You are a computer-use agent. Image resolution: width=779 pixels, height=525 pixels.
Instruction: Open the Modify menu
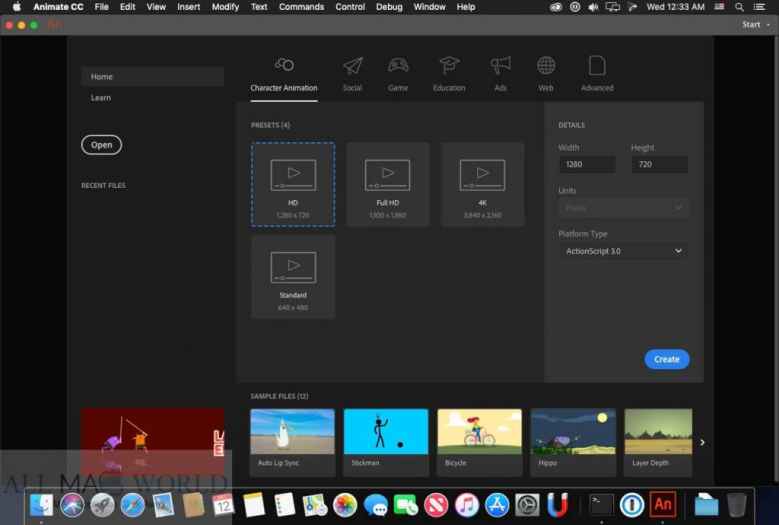(x=225, y=7)
